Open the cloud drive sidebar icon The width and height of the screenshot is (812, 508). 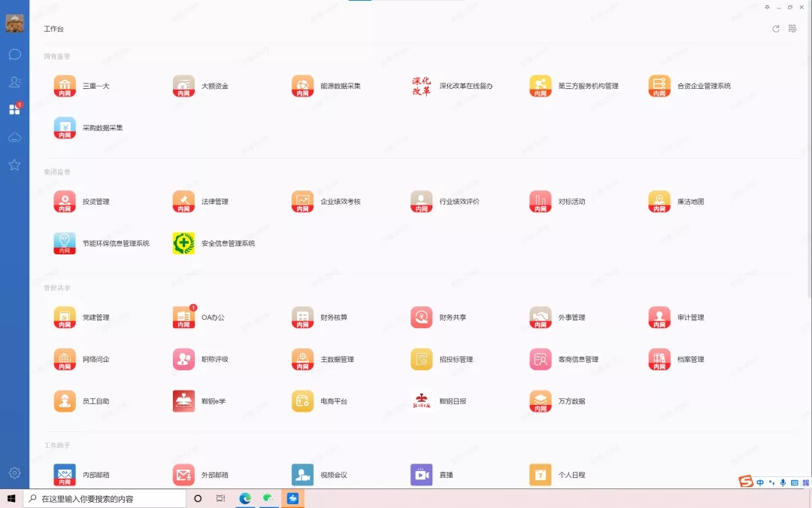(14, 138)
